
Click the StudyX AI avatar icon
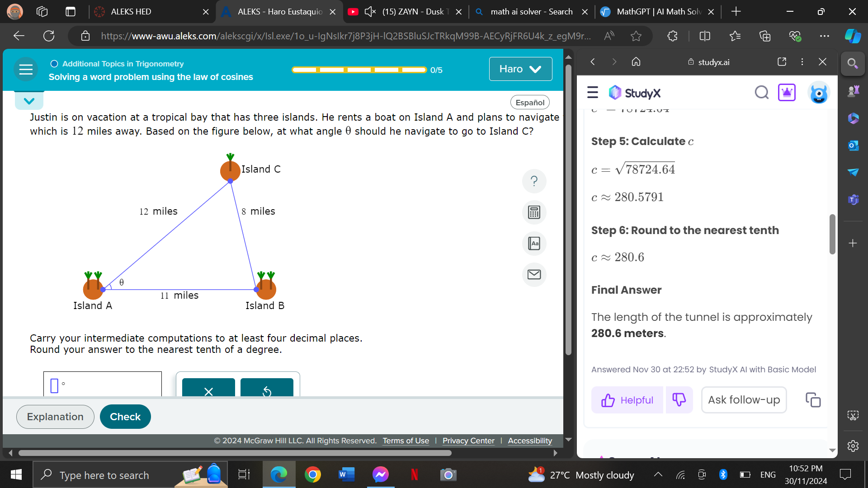pos(818,94)
